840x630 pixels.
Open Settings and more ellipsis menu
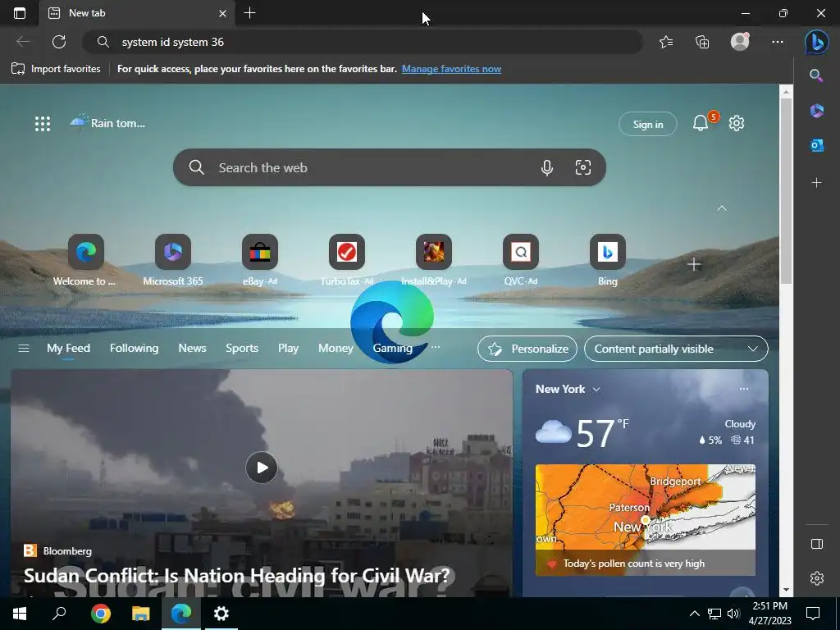778,42
